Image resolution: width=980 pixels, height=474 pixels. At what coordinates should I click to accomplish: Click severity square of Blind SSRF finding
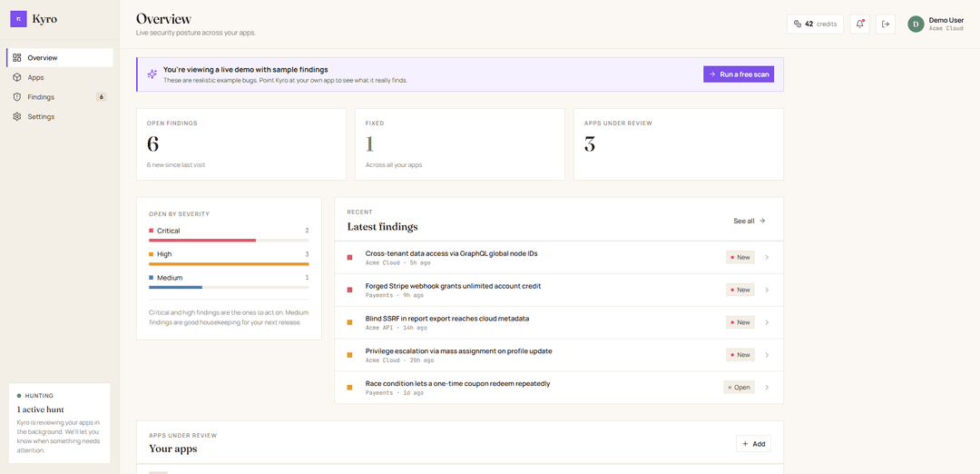coord(350,322)
